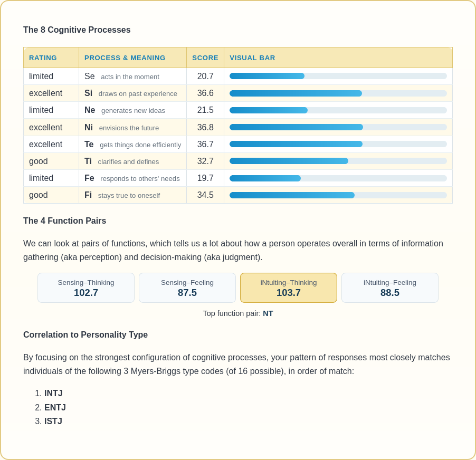
Task: Select the Sensing–Thinking 102.7 card
Action: [x=86, y=287]
